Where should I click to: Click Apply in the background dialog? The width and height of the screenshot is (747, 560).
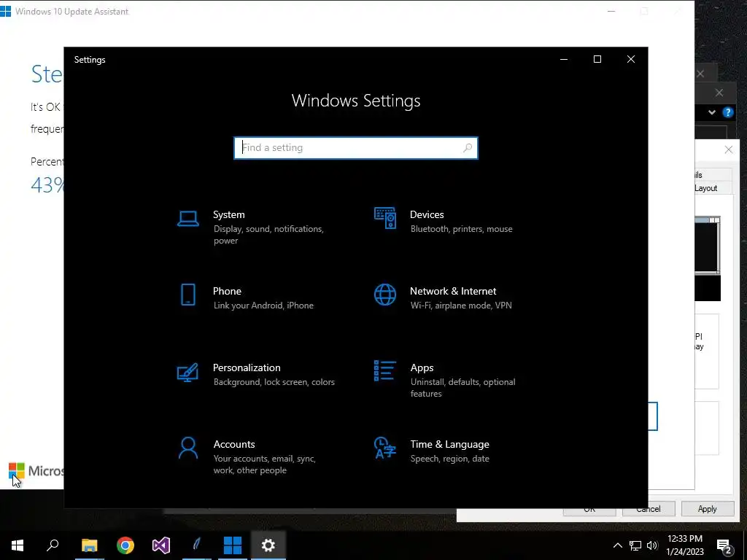coord(708,508)
